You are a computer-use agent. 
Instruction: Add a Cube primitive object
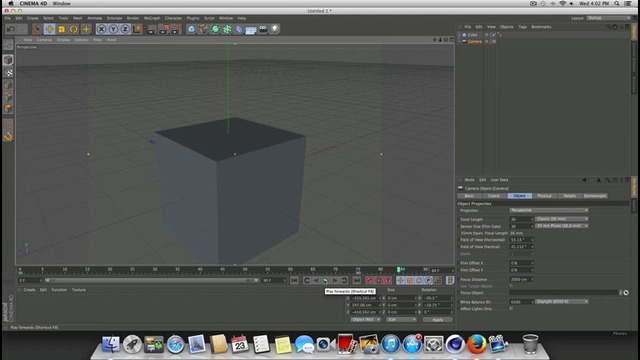[x=191, y=29]
